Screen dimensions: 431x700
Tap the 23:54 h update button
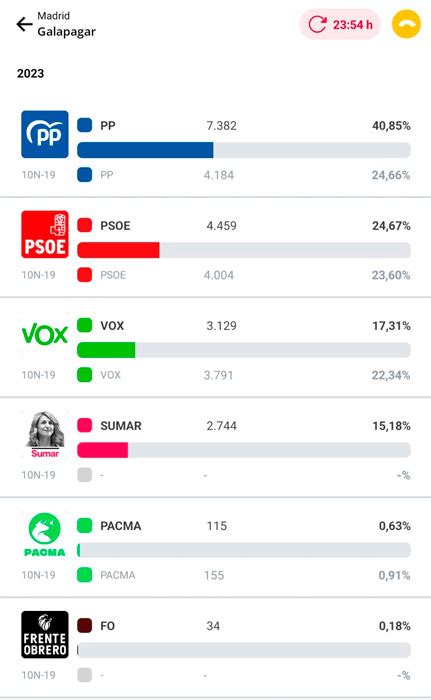pyautogui.click(x=339, y=24)
